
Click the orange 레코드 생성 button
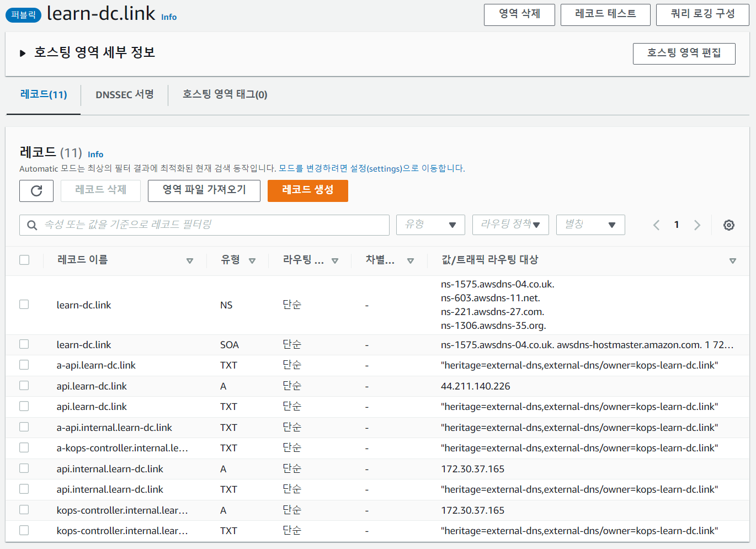tap(307, 190)
